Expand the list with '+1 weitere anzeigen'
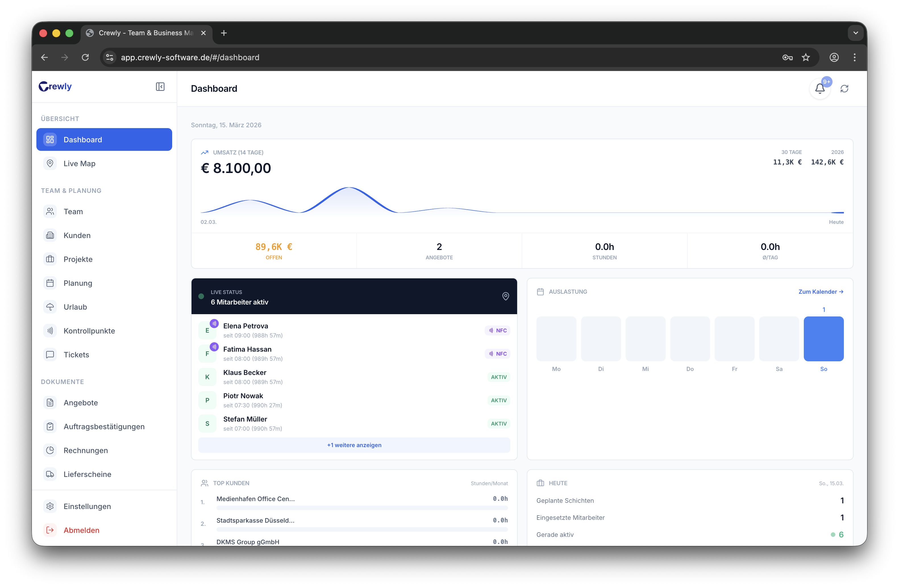 point(354,445)
